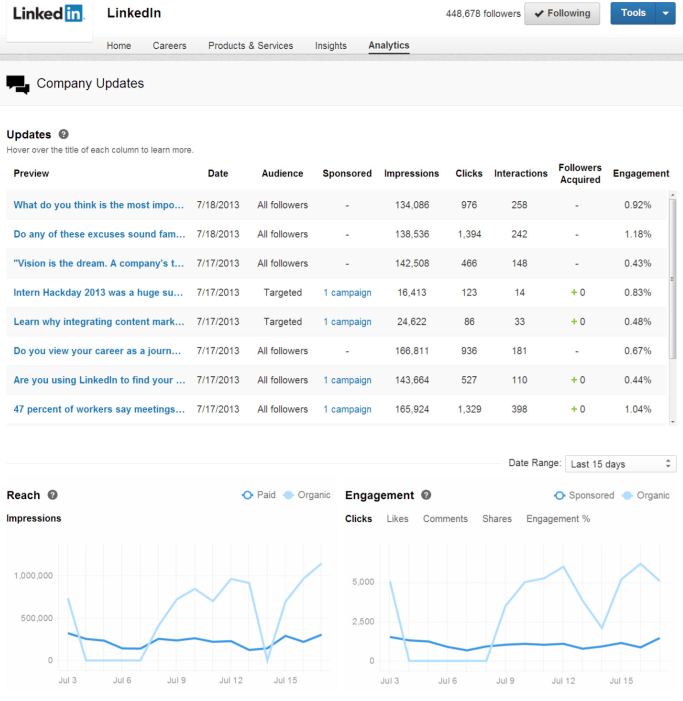Viewport: 683px width, 701px height.
Task: Click the LinkedIn logo
Action: [49, 14]
